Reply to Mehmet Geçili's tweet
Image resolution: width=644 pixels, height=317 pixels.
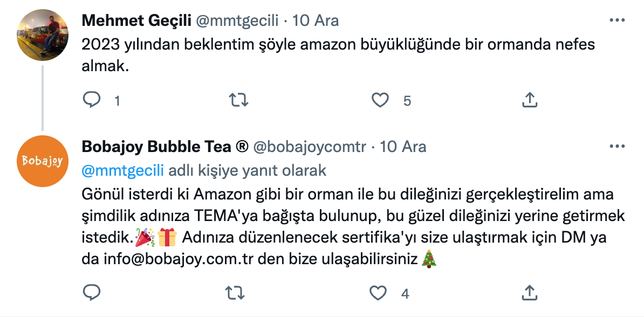[x=92, y=100]
